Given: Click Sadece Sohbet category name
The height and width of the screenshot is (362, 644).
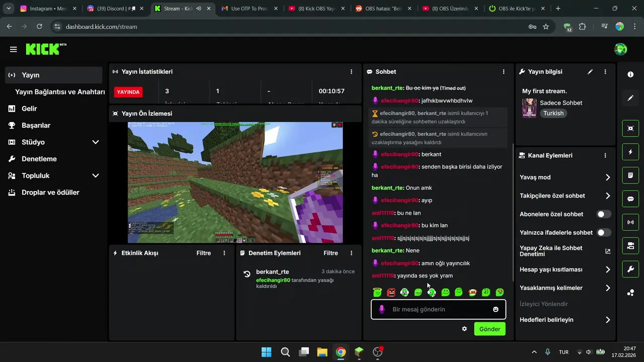Looking at the screenshot, I should (x=561, y=103).
